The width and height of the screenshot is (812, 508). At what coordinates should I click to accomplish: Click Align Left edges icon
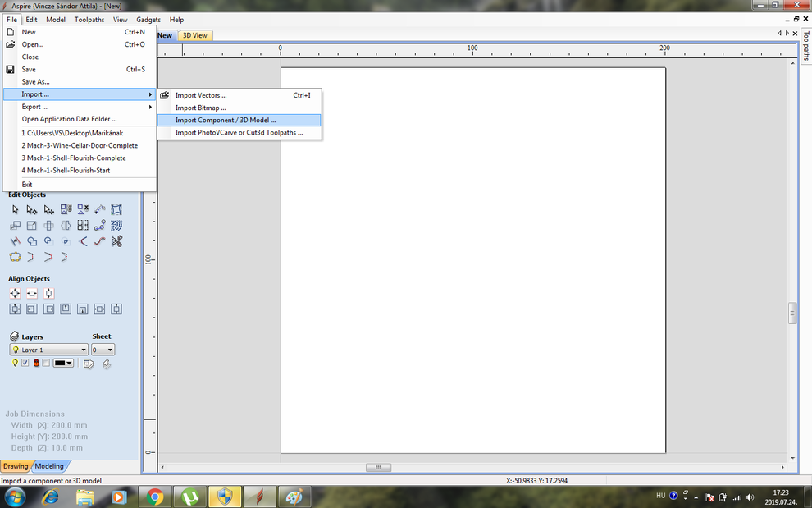pos(32,309)
